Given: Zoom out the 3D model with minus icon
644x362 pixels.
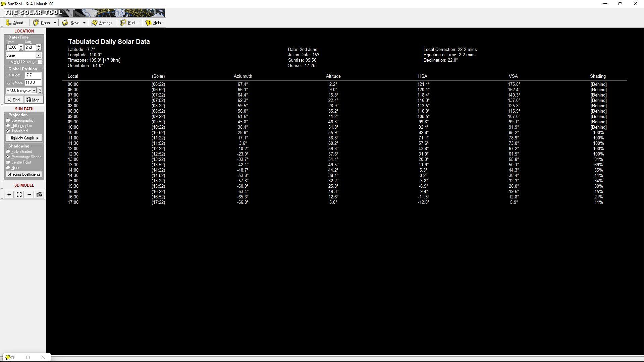Looking at the screenshot, I should tap(29, 194).
